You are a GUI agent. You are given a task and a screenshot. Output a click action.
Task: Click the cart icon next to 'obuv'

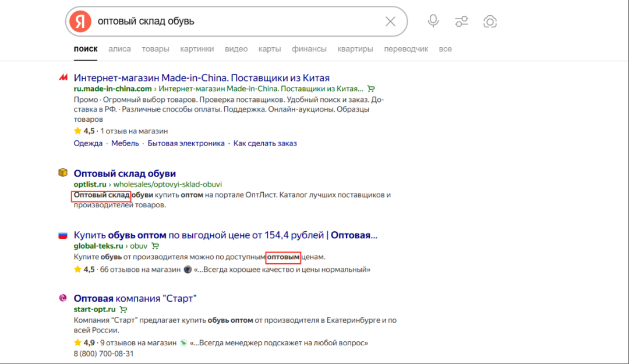coord(156,246)
